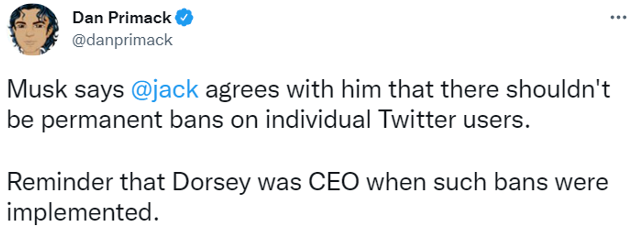Click the word "Dorsey" in the tweet
Image resolution: width=644 pixels, height=230 pixels.
(x=211, y=182)
